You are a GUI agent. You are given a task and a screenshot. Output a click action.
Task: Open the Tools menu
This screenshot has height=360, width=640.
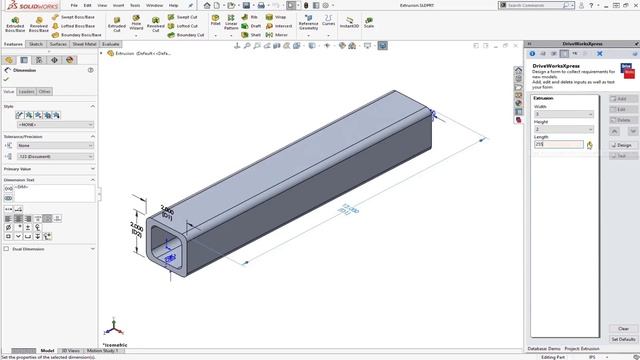[135, 5]
